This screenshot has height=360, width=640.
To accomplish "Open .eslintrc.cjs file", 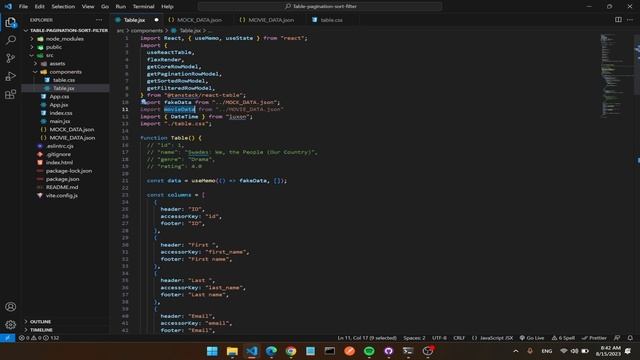I will 60,146.
